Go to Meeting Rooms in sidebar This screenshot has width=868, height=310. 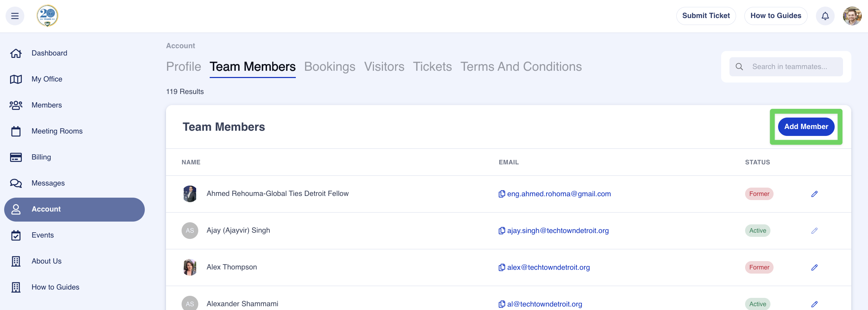pos(57,131)
